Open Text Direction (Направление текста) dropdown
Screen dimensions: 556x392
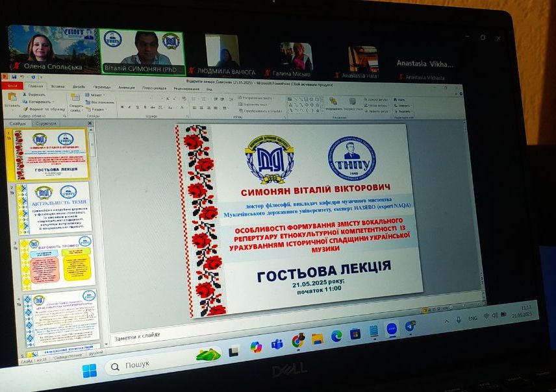[255, 98]
